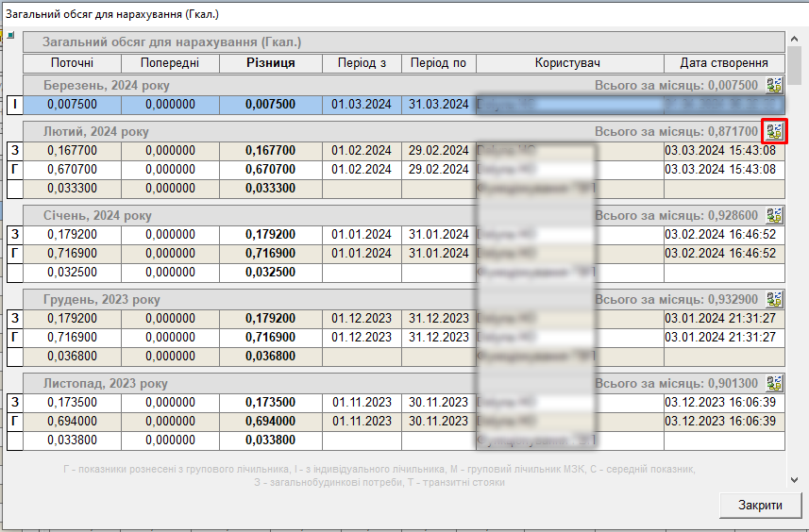Click the Поточні column header
809x532 pixels.
[70, 63]
